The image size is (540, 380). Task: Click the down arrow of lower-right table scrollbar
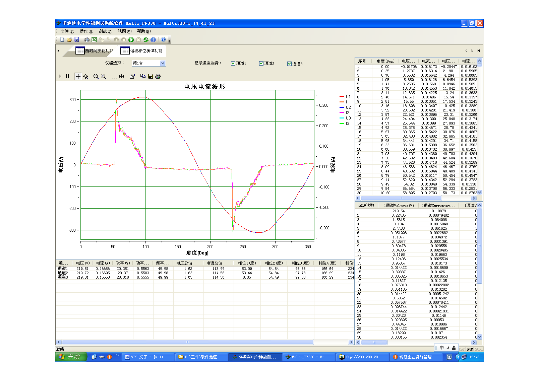479,337
